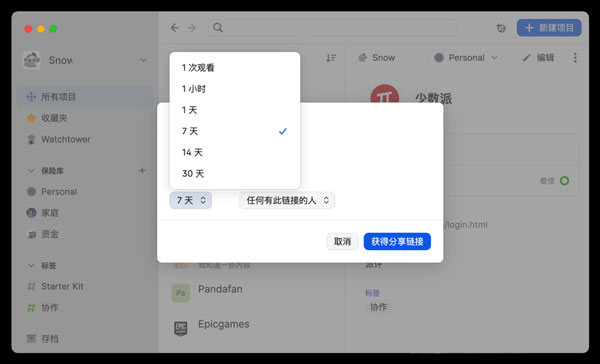
Task: Choose 14 天 link expiration
Action: [x=235, y=152]
